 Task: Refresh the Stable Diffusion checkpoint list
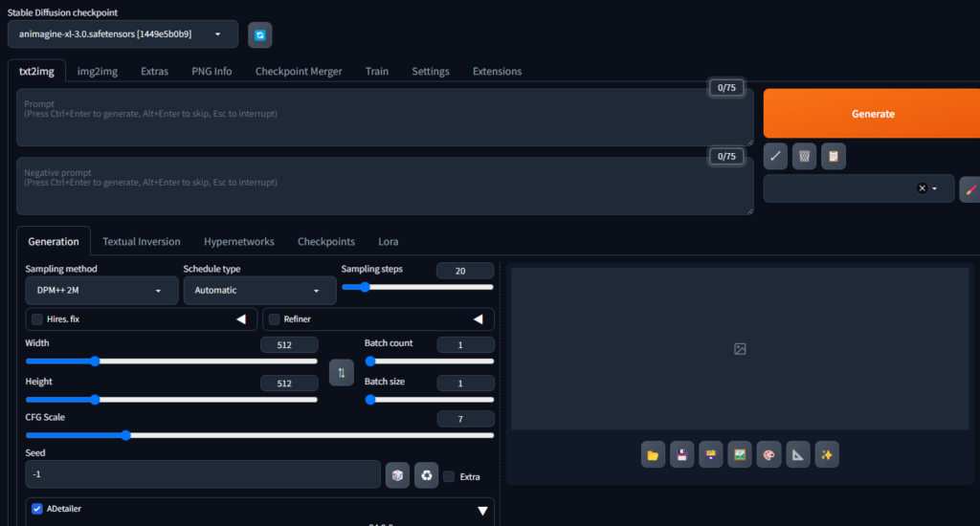[x=260, y=35]
